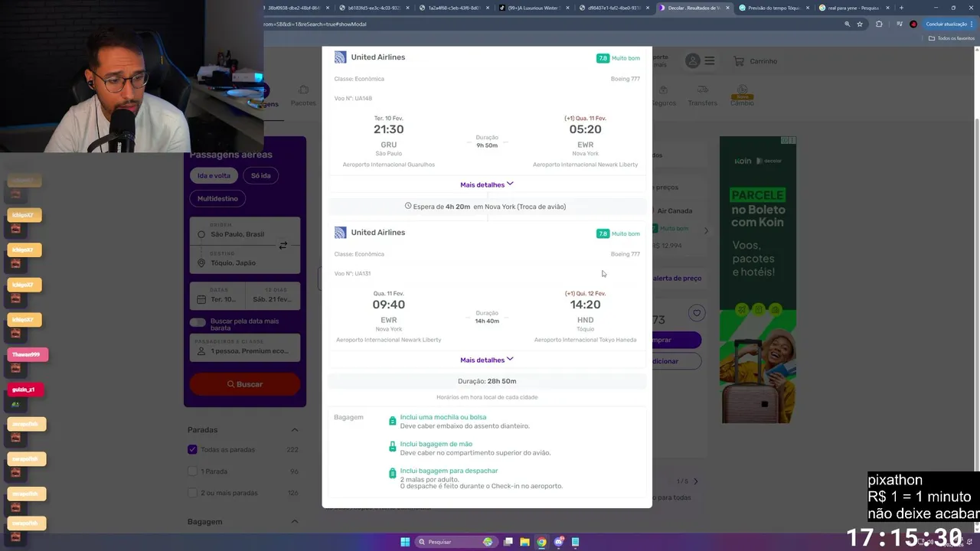Open passengers and class dropdown
Screen dimensions: 980x551
tap(245, 347)
